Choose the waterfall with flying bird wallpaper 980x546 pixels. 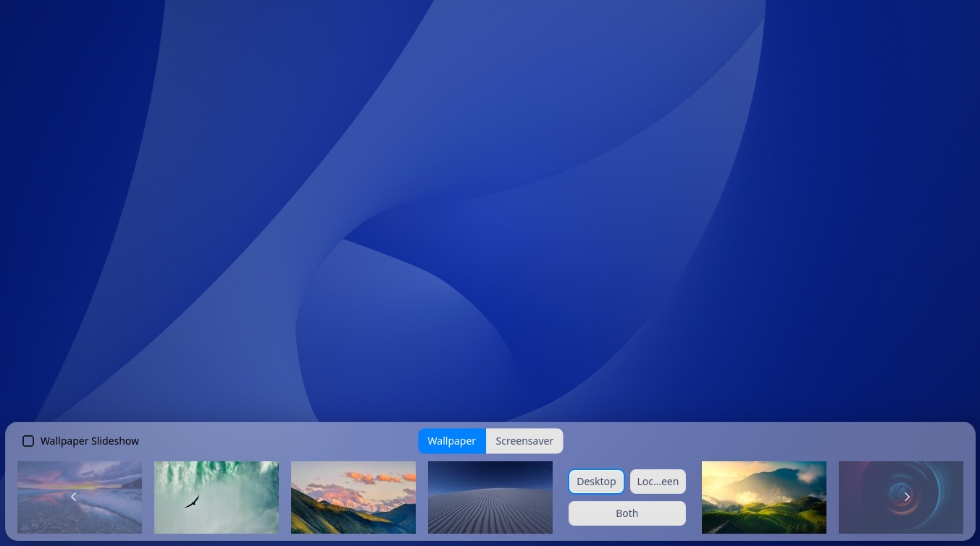click(x=216, y=497)
